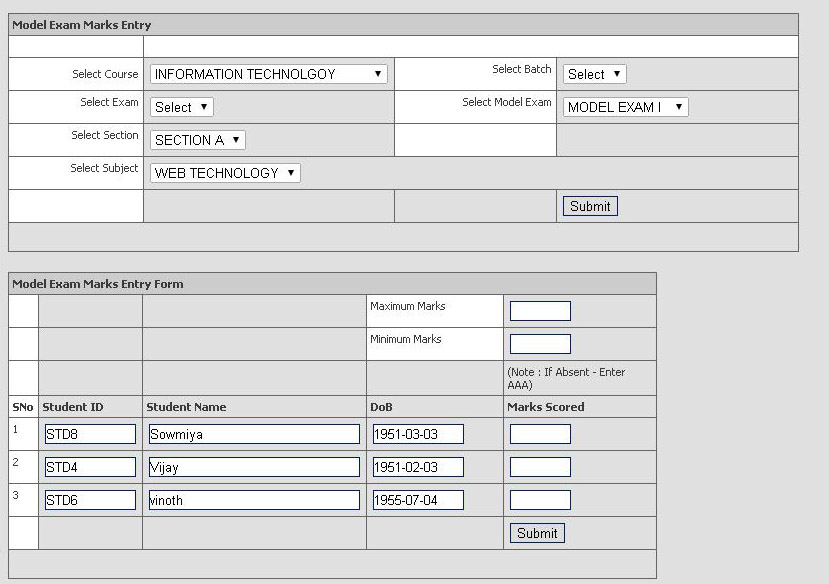Viewport: 829px width, 584px height.
Task: Click the Marks Scored field for Sowmiya
Action: [540, 434]
